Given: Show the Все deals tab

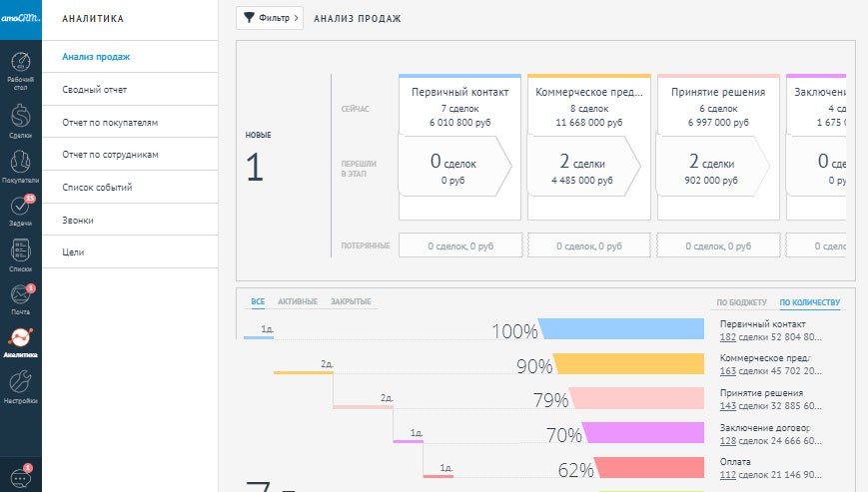Looking at the screenshot, I should pyautogui.click(x=258, y=301).
